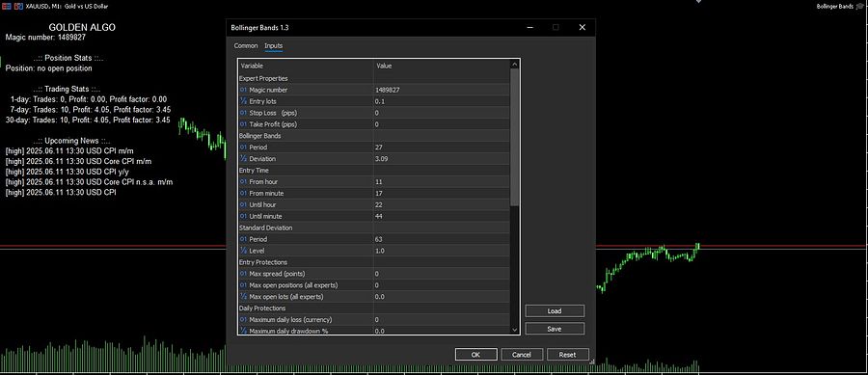Screen dimensions: 868x375
Task: Click the Maximum daily loss value cell
Action: 441,320
